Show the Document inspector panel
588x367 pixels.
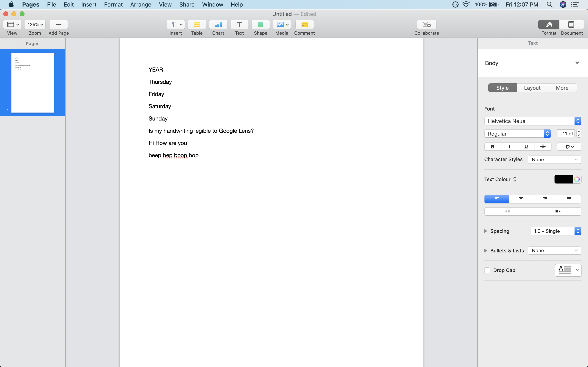pyautogui.click(x=571, y=24)
